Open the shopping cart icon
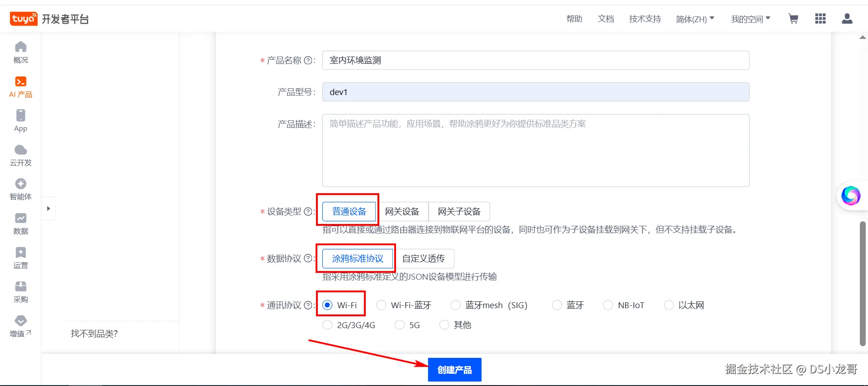 (x=793, y=19)
